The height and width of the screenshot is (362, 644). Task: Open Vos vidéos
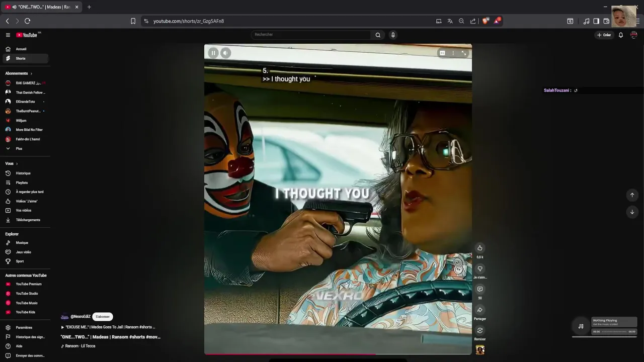pos(25,210)
